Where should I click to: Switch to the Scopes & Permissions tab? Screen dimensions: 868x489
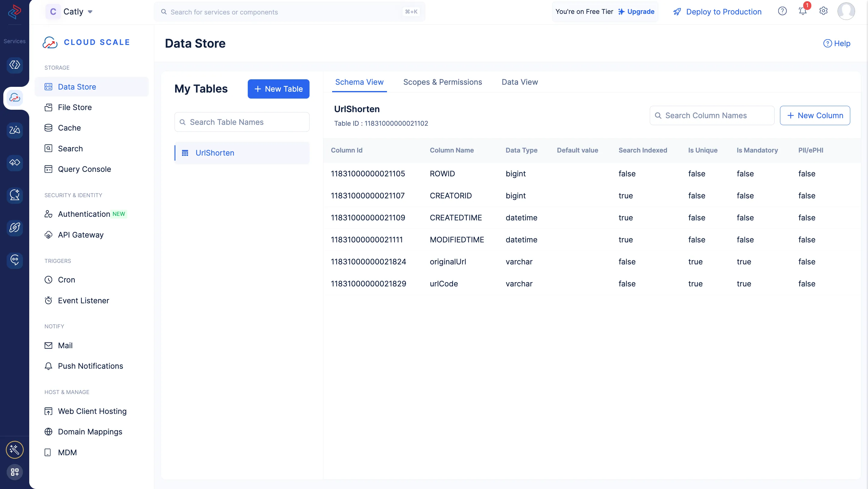442,82
